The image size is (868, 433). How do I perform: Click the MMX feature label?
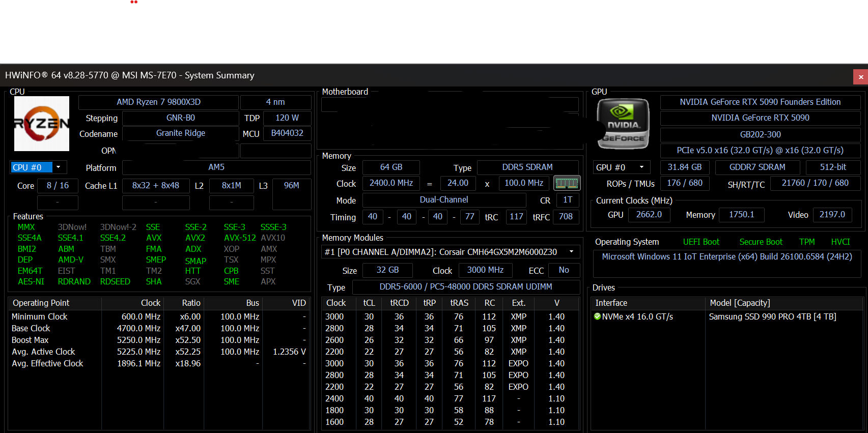pos(26,227)
